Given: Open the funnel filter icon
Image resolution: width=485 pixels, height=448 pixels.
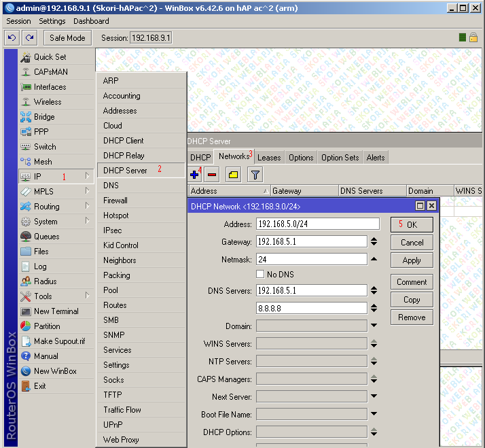Looking at the screenshot, I should point(255,175).
